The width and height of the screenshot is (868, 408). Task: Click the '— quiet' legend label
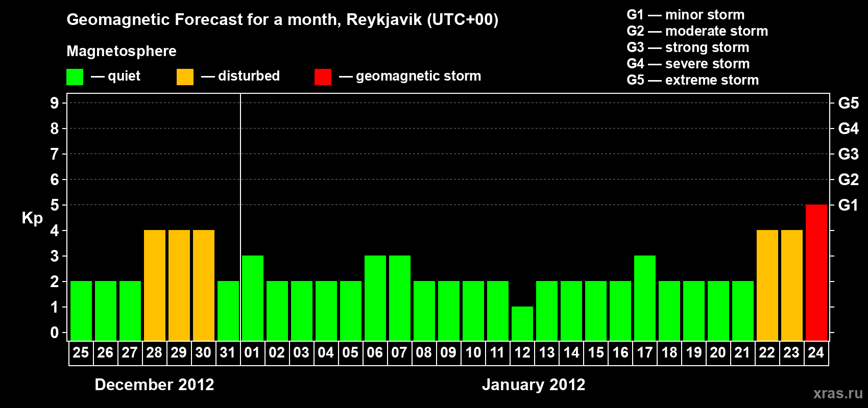[115, 76]
